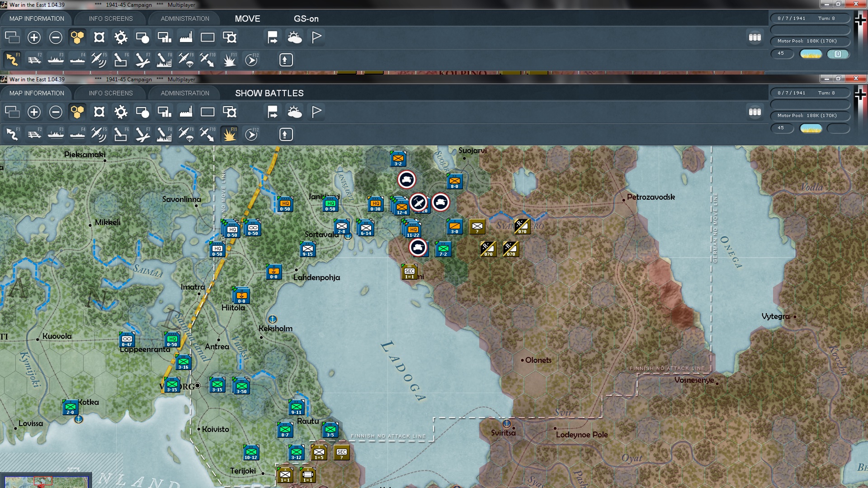Click Motor Pool readout in MOVE window
Screen dimensions: 868x488
[x=810, y=41]
